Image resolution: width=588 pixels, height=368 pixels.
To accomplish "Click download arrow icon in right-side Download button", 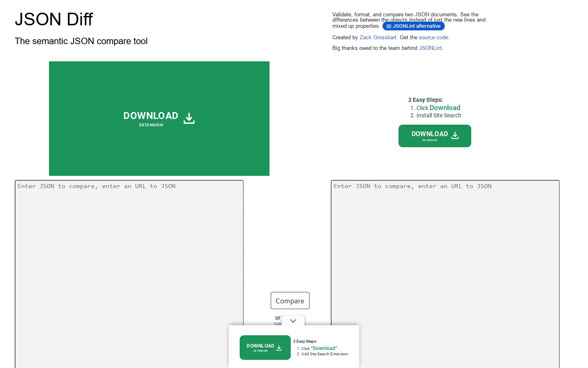I will click(x=455, y=135).
